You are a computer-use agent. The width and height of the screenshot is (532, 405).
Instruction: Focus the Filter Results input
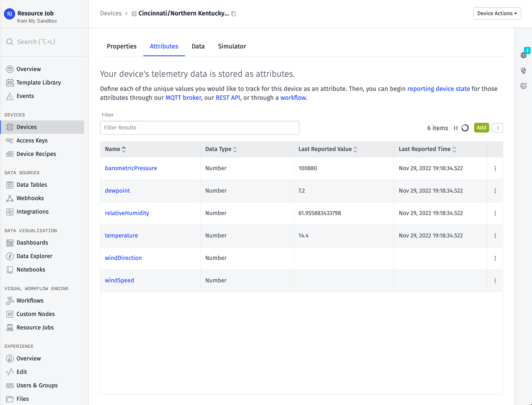[200, 128]
